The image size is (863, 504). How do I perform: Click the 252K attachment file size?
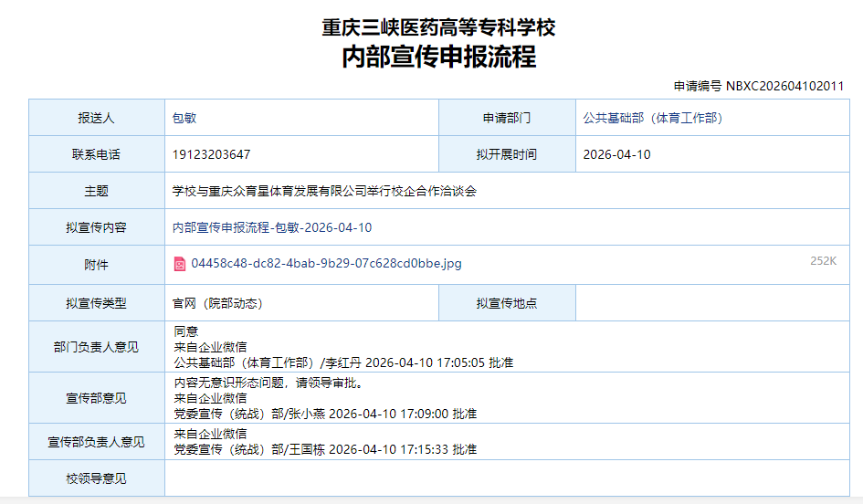point(823,261)
